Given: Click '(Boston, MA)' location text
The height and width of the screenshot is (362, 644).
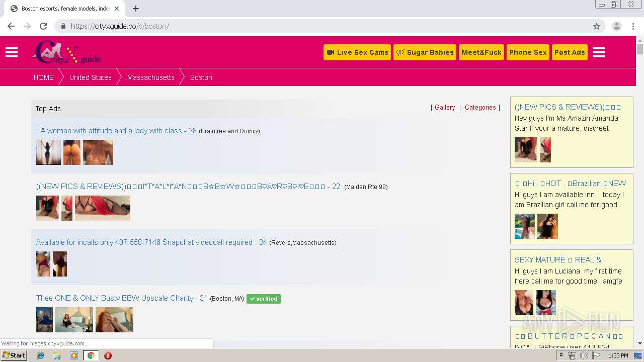Looking at the screenshot, I should point(227,299).
